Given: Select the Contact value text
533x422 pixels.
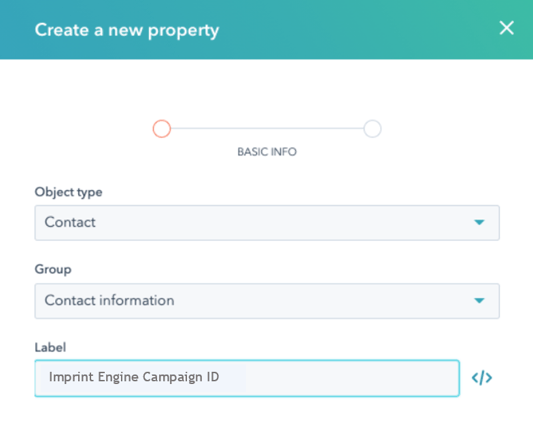Looking at the screenshot, I should (x=70, y=222).
